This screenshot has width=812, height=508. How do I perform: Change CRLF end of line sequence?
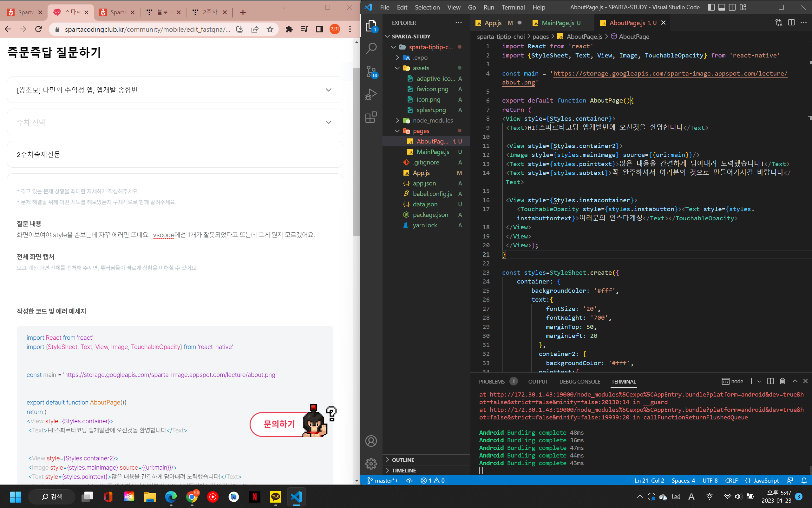pos(731,480)
